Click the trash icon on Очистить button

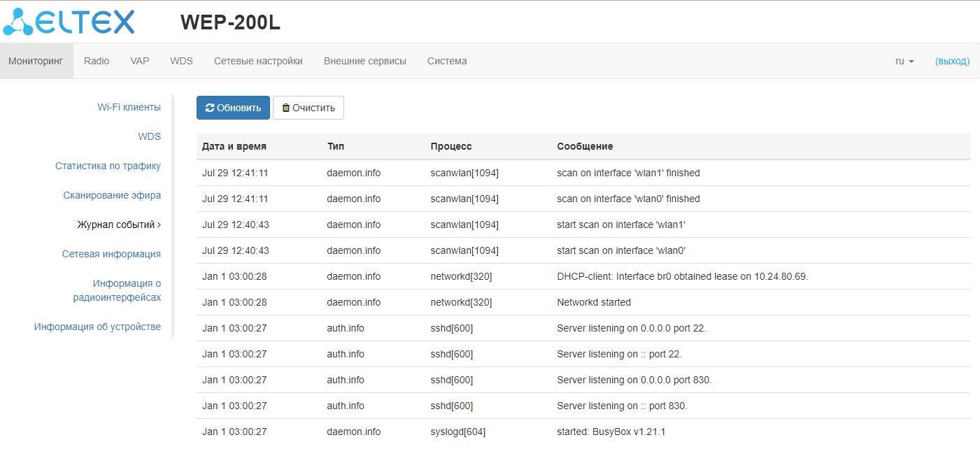pyautogui.click(x=285, y=108)
